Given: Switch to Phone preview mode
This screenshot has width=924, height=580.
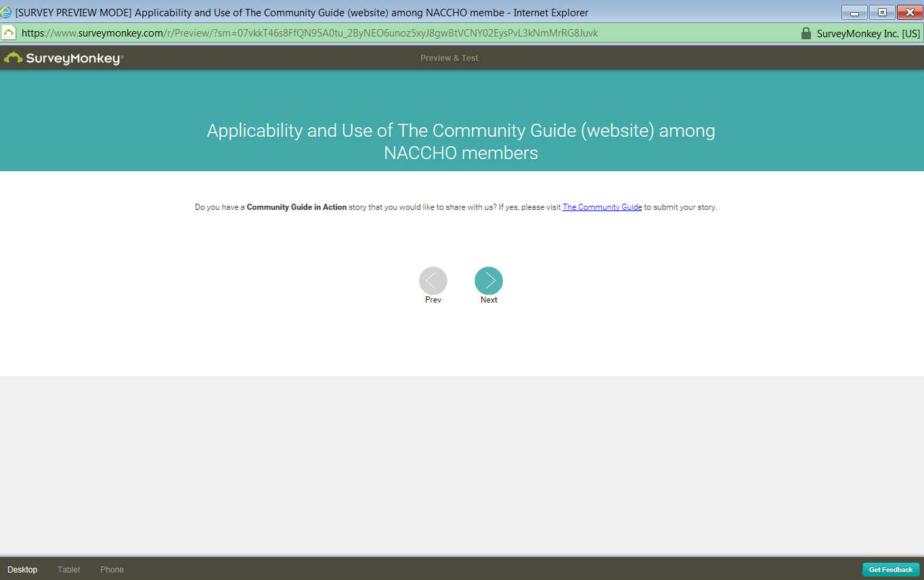Looking at the screenshot, I should coord(112,570).
